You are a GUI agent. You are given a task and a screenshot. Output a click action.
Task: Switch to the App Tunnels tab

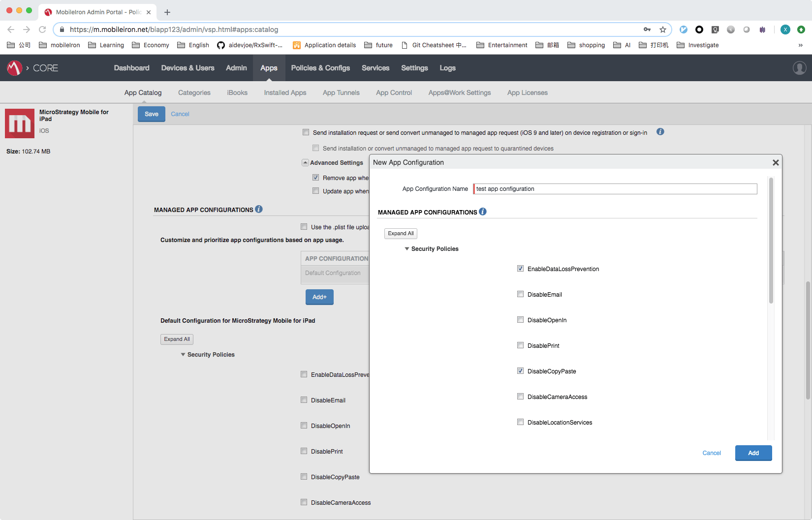click(341, 92)
